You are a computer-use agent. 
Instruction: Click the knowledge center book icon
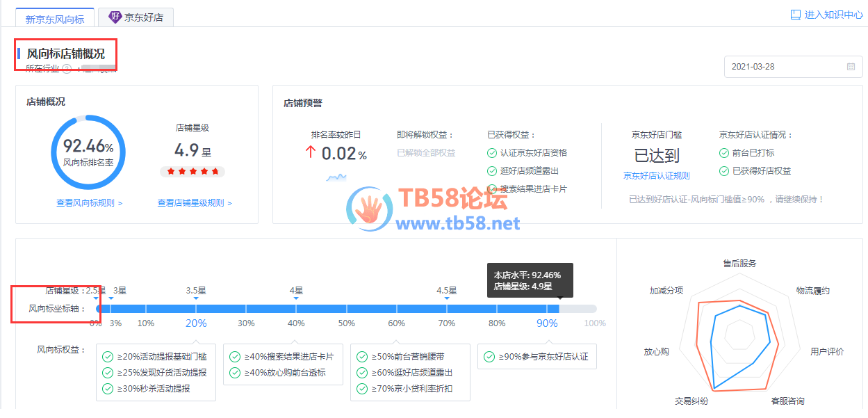click(x=795, y=15)
